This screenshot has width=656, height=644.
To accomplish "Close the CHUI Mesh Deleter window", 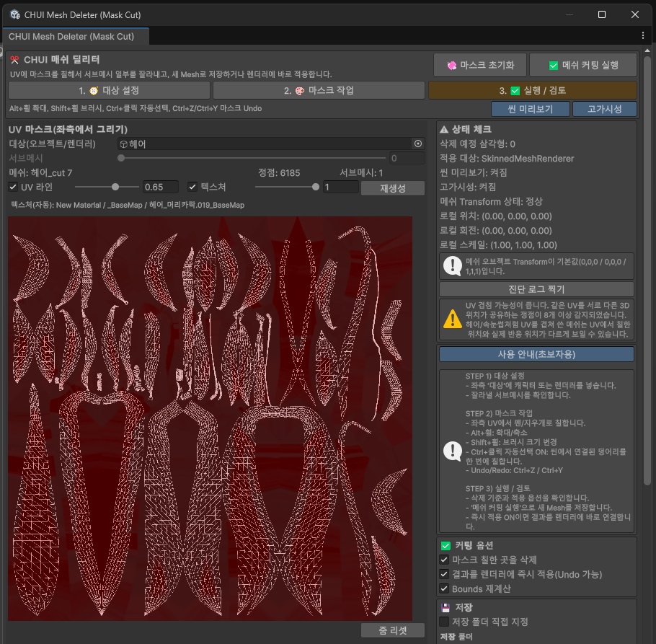I will click(x=634, y=14).
